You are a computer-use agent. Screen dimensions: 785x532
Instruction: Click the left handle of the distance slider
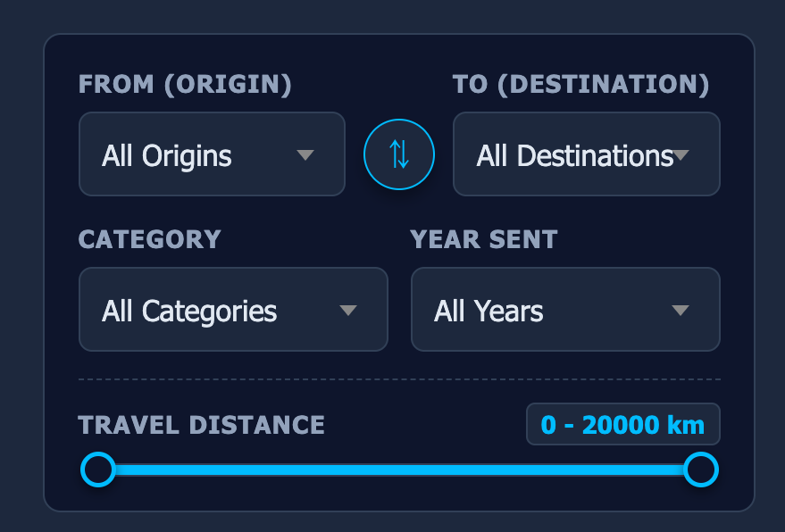tap(98, 469)
